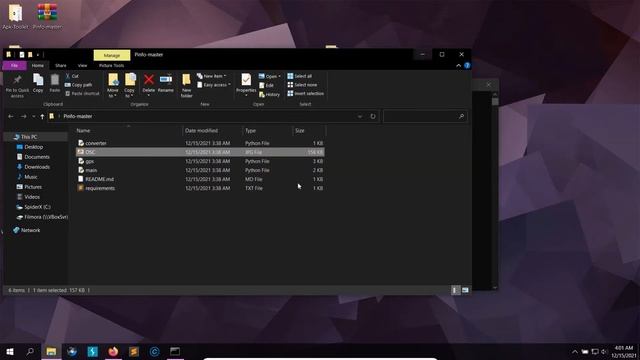Cut the selected file
Viewport: 640px width, 360px height.
click(72, 76)
